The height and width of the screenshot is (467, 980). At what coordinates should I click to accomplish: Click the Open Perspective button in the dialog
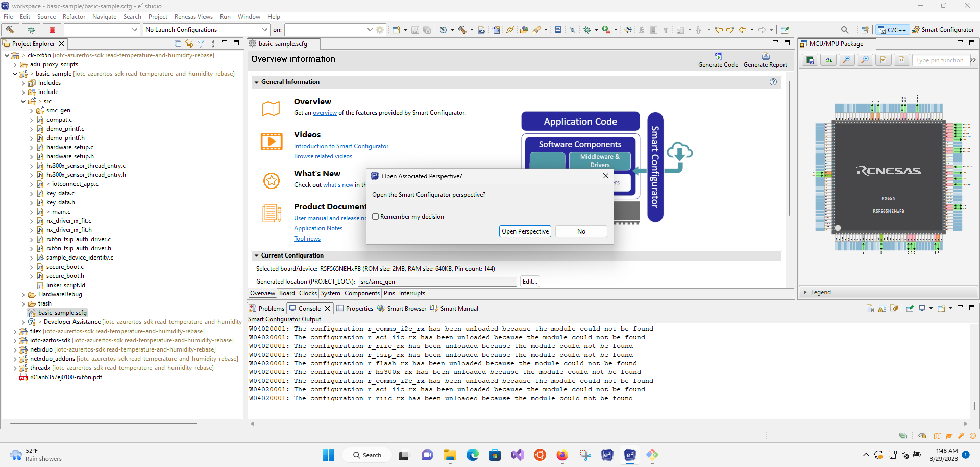point(525,231)
